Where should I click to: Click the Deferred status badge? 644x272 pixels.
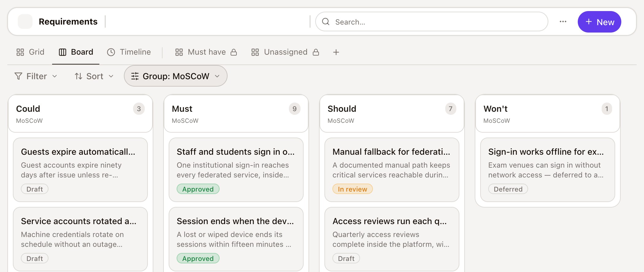(508, 189)
